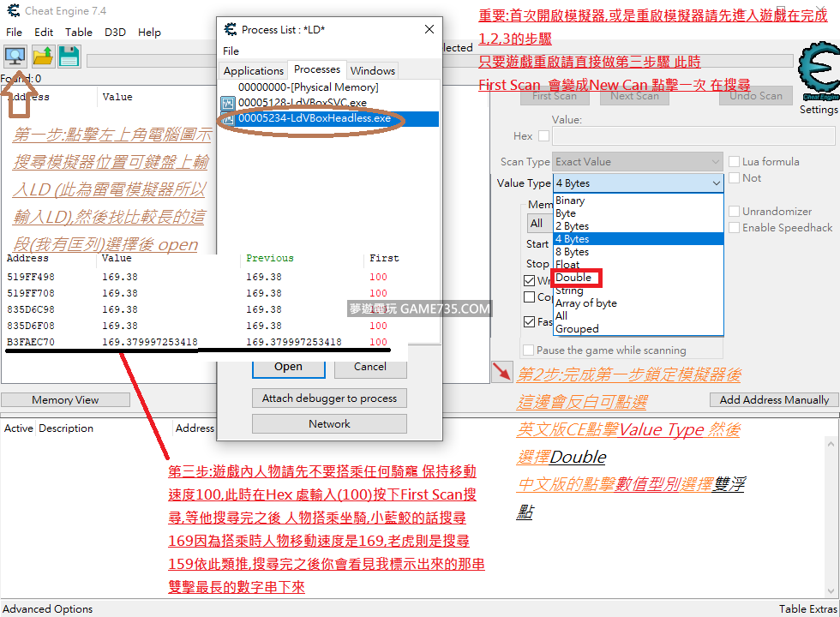
Task: Click the Cheat Engine logo above Settings
Action: coord(818,73)
